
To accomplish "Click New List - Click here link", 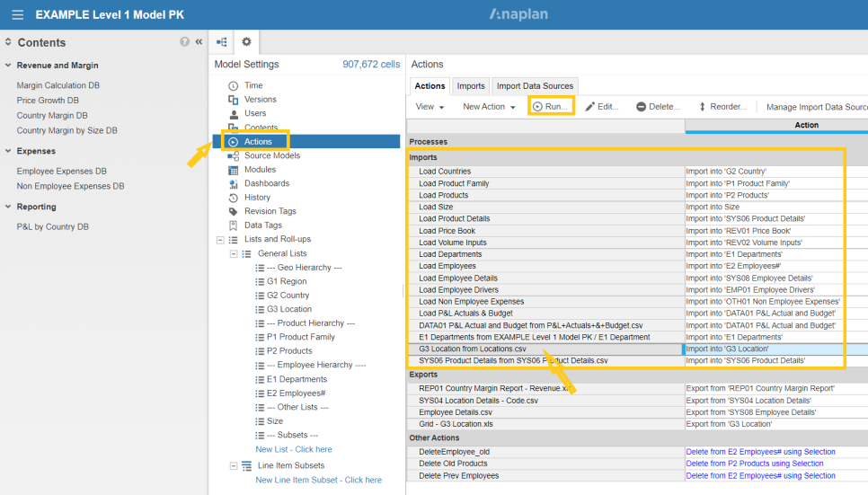I will pyautogui.click(x=294, y=449).
